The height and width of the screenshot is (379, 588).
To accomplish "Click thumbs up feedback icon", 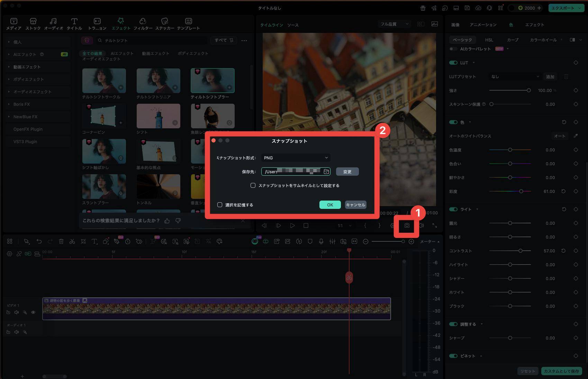I will coord(167,221).
